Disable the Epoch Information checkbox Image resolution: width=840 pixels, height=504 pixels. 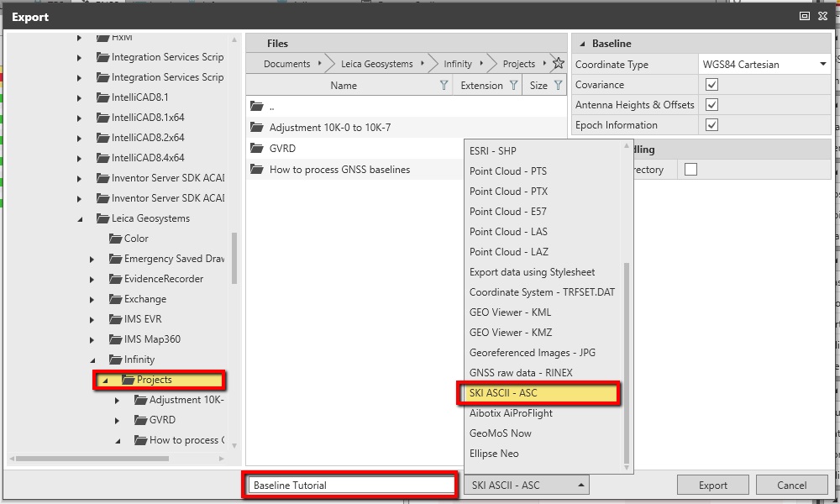coord(711,125)
